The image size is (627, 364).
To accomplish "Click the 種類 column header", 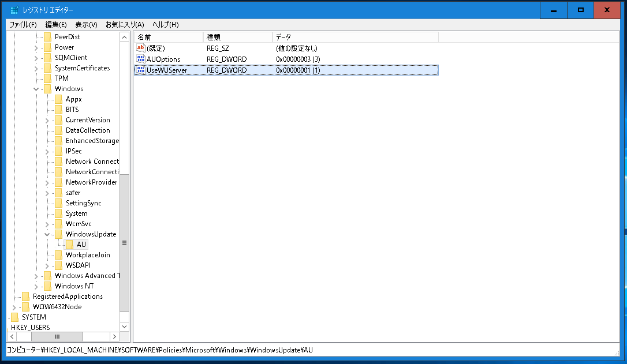I will click(x=231, y=36).
